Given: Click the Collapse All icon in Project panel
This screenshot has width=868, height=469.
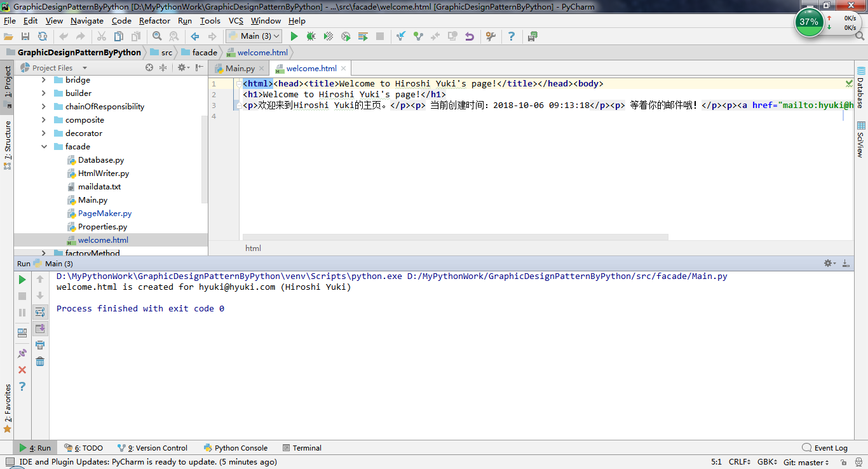Looking at the screenshot, I should coord(163,67).
